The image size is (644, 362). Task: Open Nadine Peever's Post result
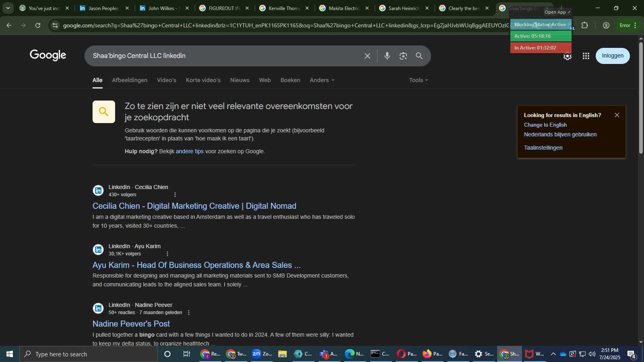click(131, 324)
